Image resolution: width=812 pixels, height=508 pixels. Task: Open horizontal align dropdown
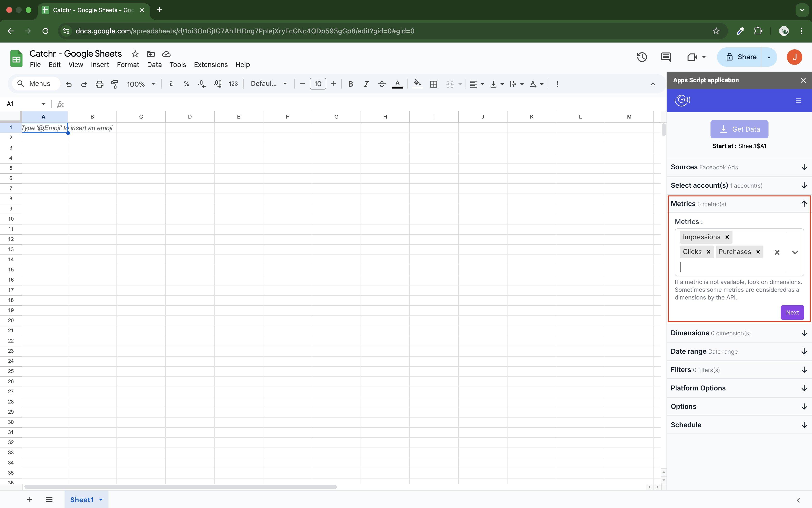click(477, 84)
